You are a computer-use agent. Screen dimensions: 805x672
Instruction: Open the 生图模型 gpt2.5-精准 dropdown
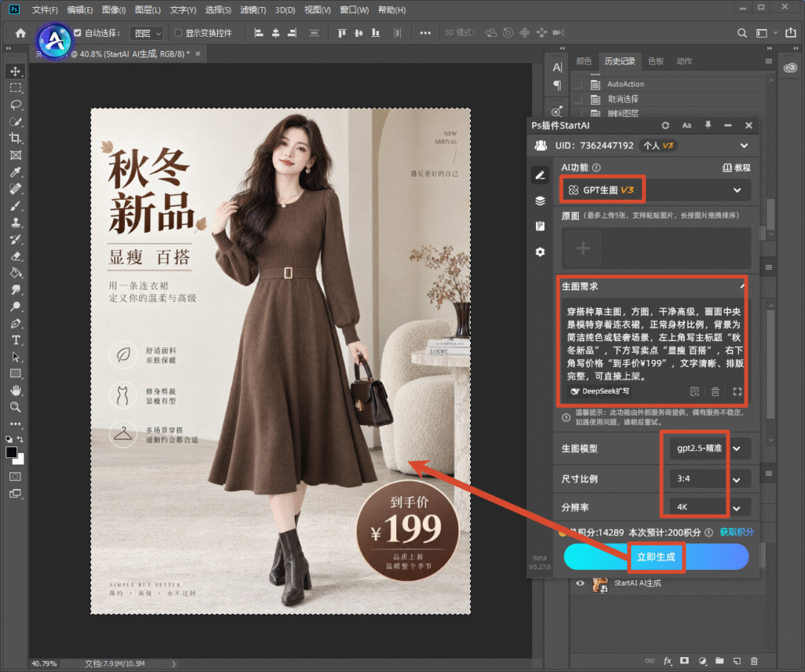[711, 448]
